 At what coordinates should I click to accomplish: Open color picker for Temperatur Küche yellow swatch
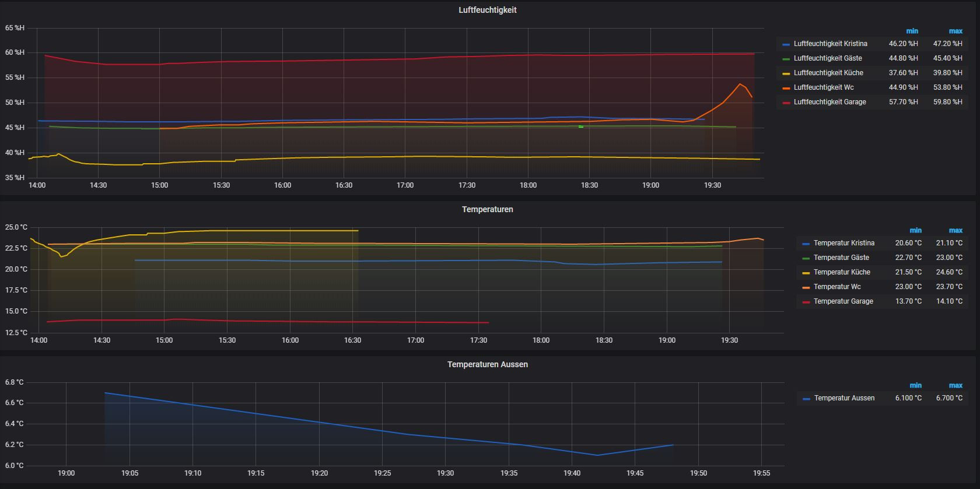(x=806, y=273)
